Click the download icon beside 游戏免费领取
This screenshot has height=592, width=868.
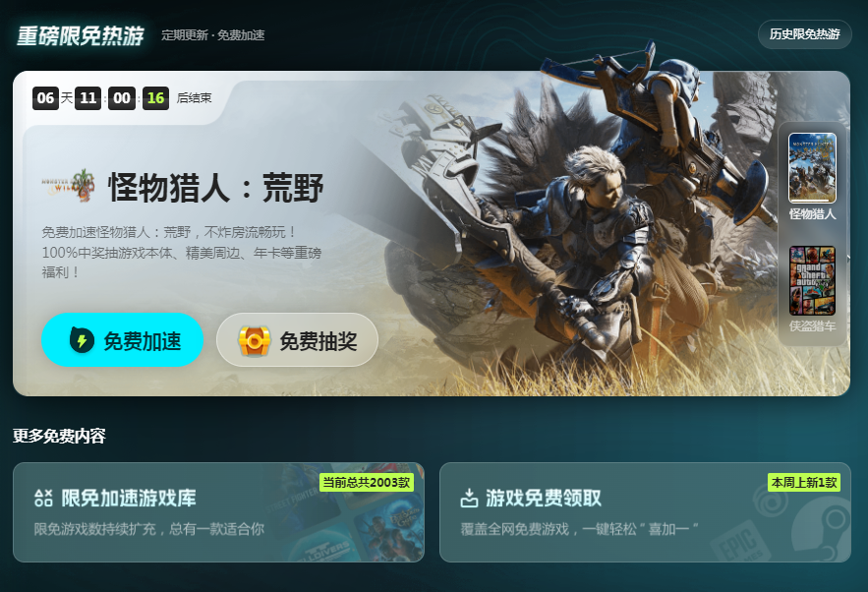469,498
